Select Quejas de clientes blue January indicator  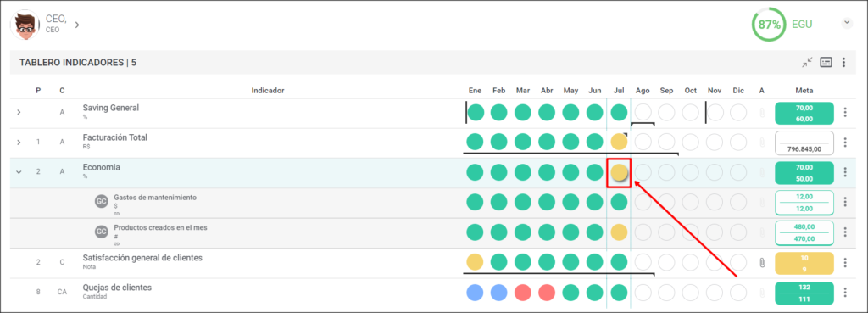[475, 292]
